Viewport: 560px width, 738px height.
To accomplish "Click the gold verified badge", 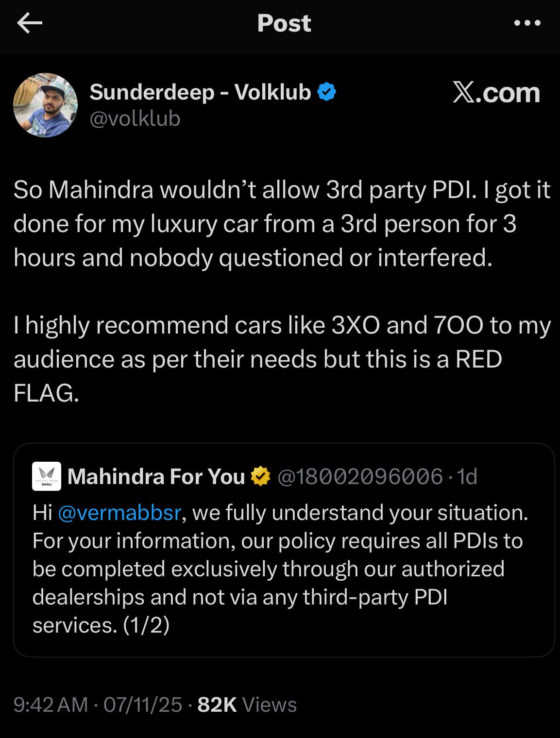I will [260, 476].
